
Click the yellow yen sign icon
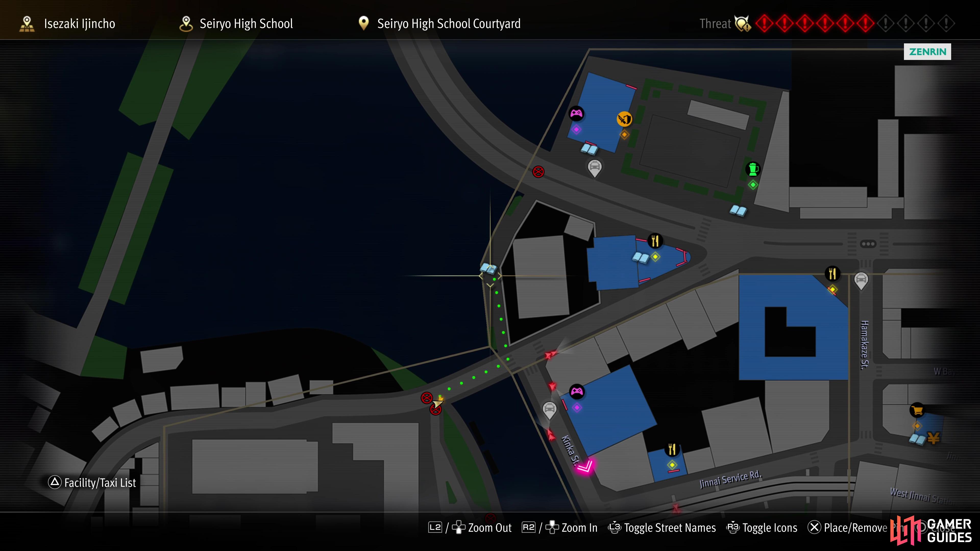pos(934,439)
